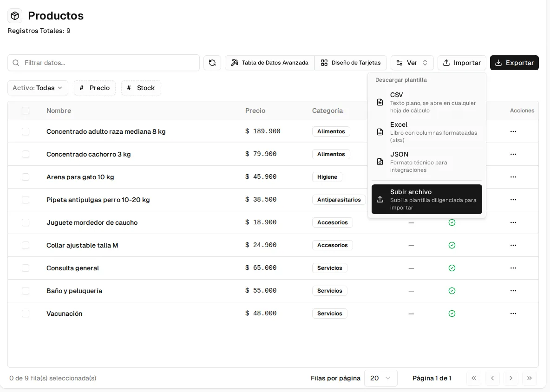
Task: Jump to the last page of results
Action: pyautogui.click(x=529, y=378)
